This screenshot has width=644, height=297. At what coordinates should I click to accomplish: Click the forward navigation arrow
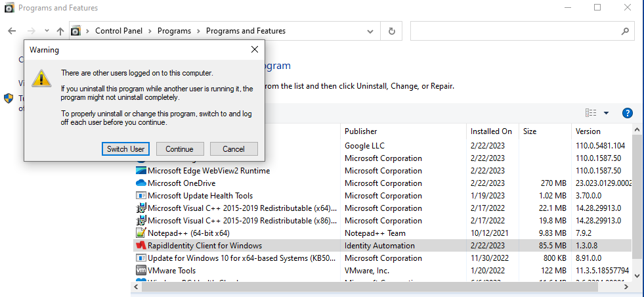32,31
